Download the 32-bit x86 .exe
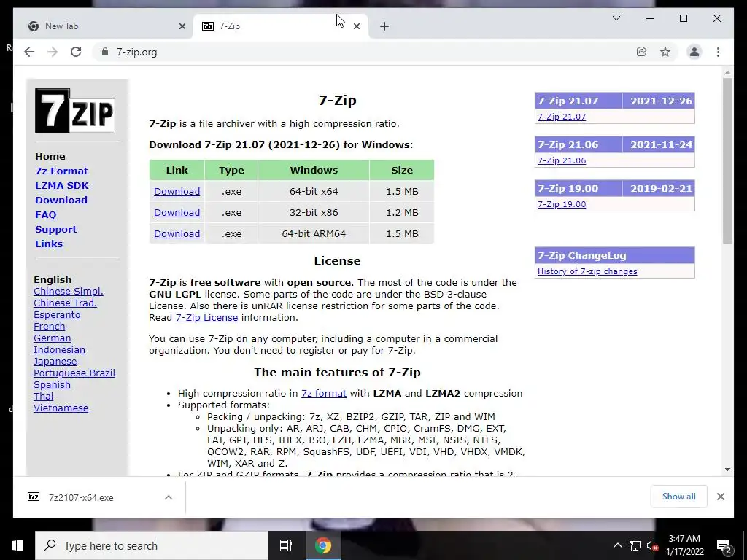 pos(177,212)
